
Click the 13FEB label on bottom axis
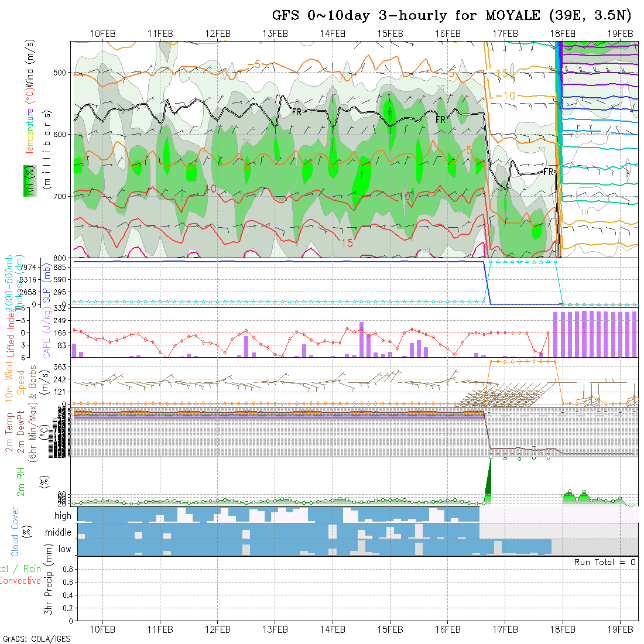point(275,629)
